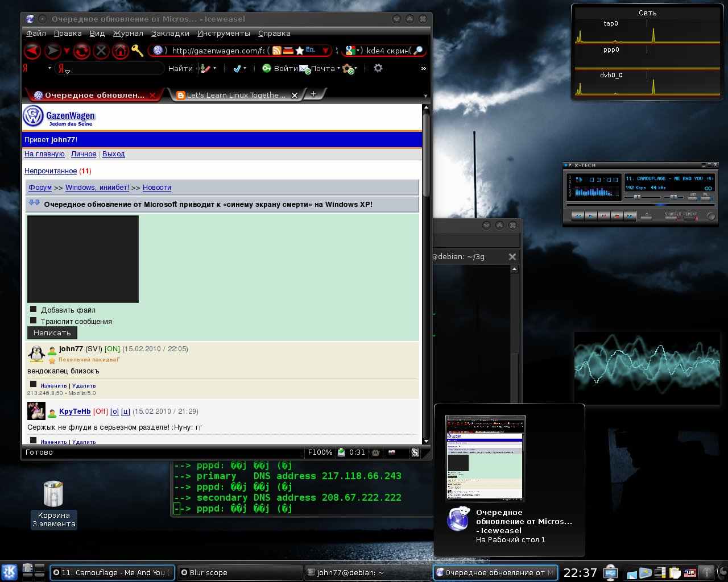Click the Iceweasel window preview thumbnail
The width and height of the screenshot is (728, 582).
pos(485,458)
